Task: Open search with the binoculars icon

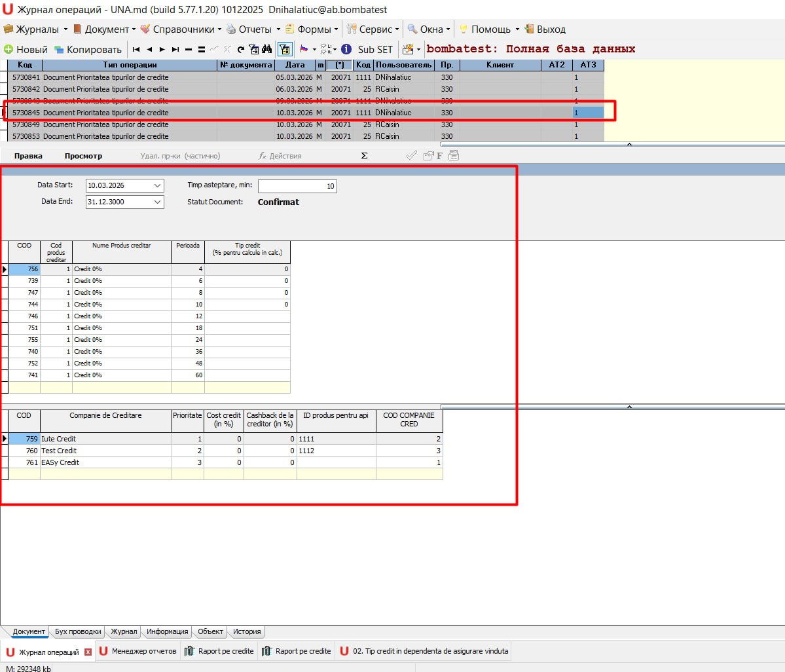Action: 267,49
